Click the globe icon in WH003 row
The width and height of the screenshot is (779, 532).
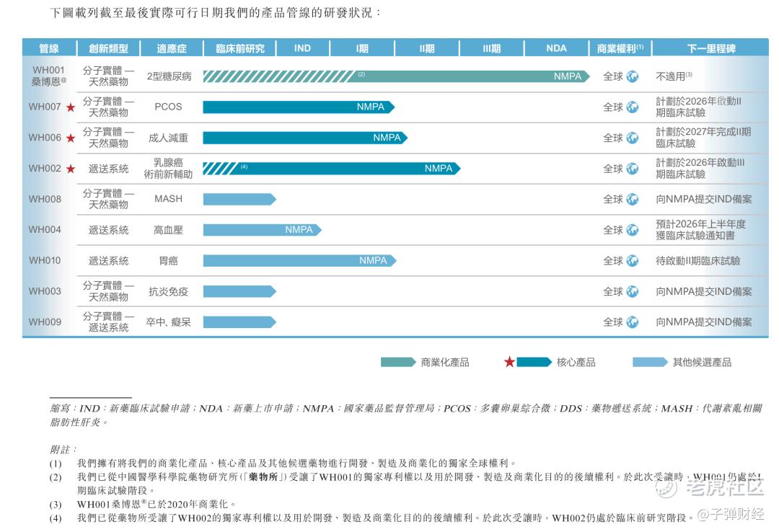(x=632, y=291)
